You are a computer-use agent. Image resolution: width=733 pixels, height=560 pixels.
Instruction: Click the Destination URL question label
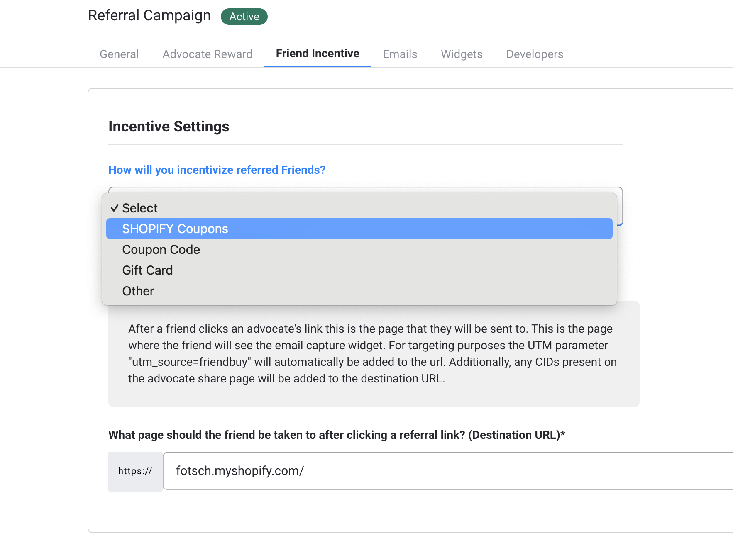pos(337,435)
